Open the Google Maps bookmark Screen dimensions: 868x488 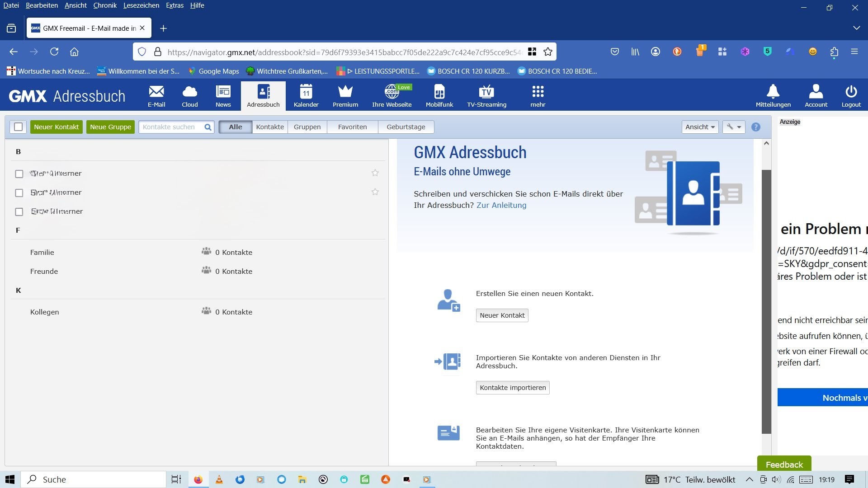(x=213, y=71)
